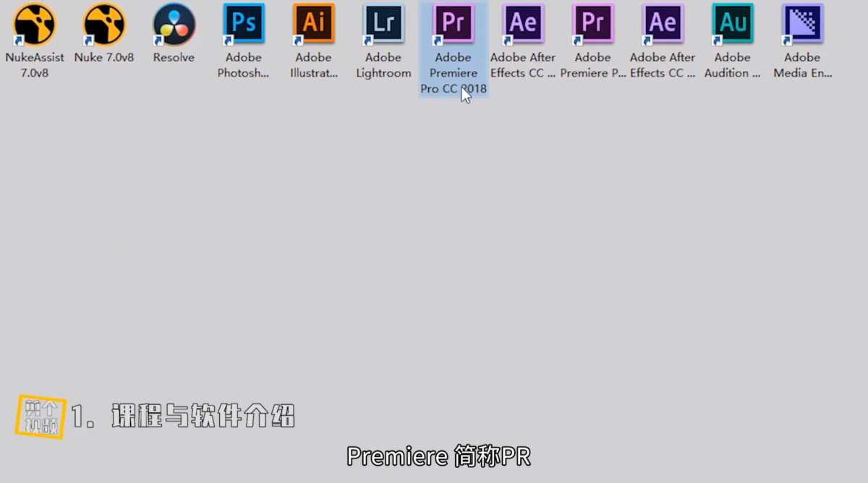
Task: Select the unhighlighted Adobe Premiere P... icon
Action: [x=593, y=25]
